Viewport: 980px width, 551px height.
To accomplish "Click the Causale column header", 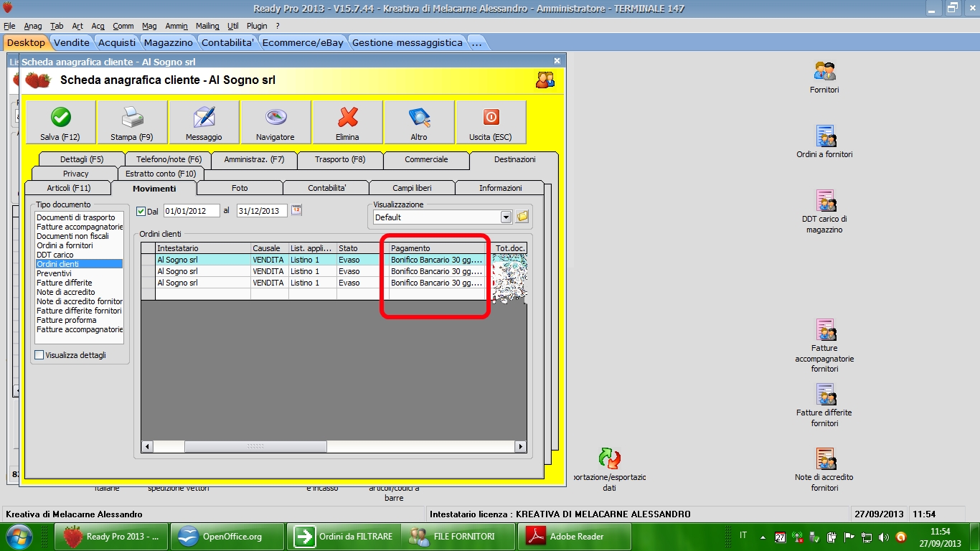I will (269, 248).
